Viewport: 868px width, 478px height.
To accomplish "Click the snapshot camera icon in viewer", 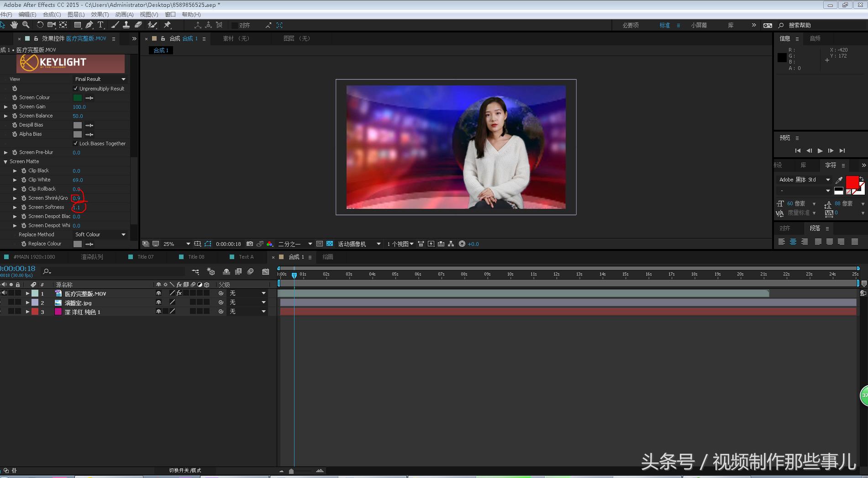I will 249,244.
